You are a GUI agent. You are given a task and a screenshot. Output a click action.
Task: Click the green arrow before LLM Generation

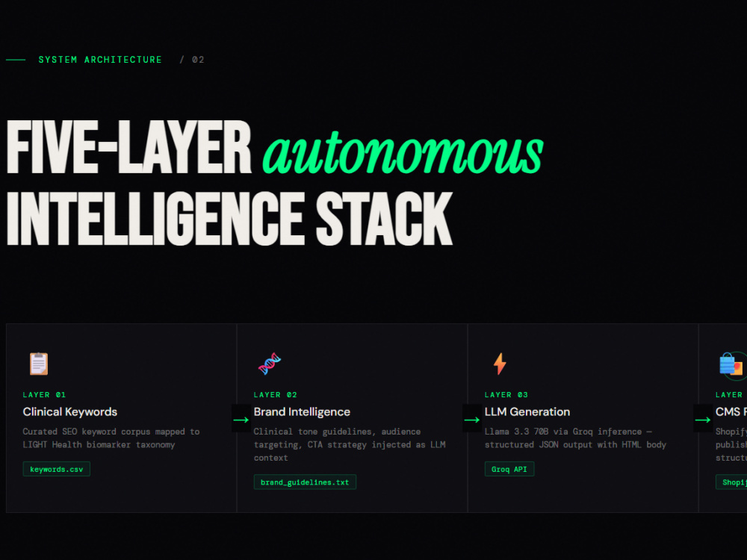(471, 420)
